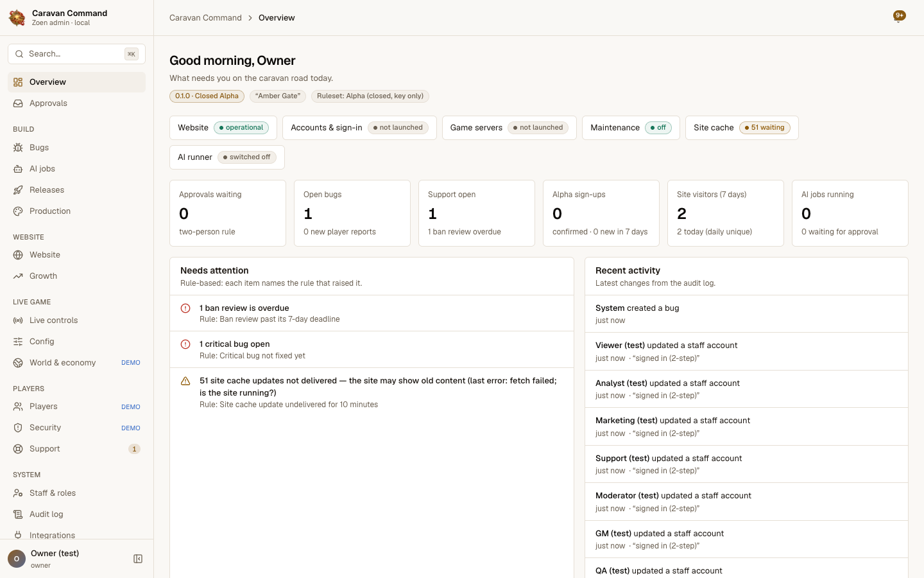Click the Config sliders icon

pos(18,342)
